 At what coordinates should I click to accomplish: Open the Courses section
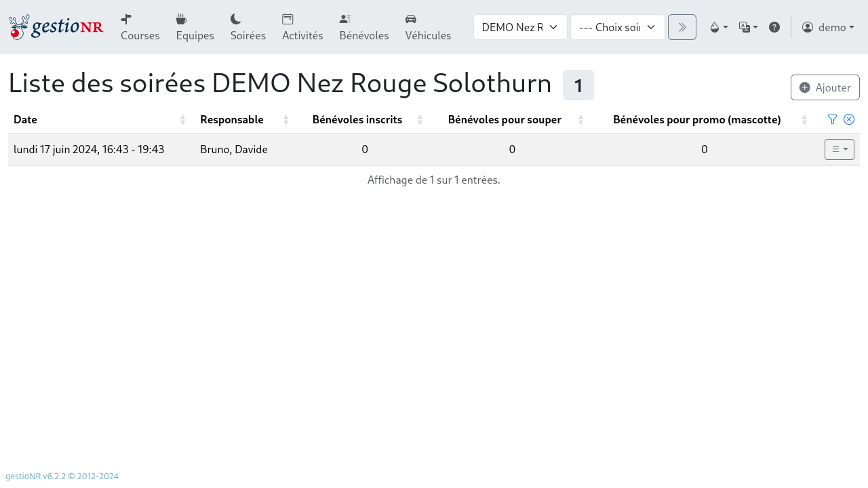[140, 27]
